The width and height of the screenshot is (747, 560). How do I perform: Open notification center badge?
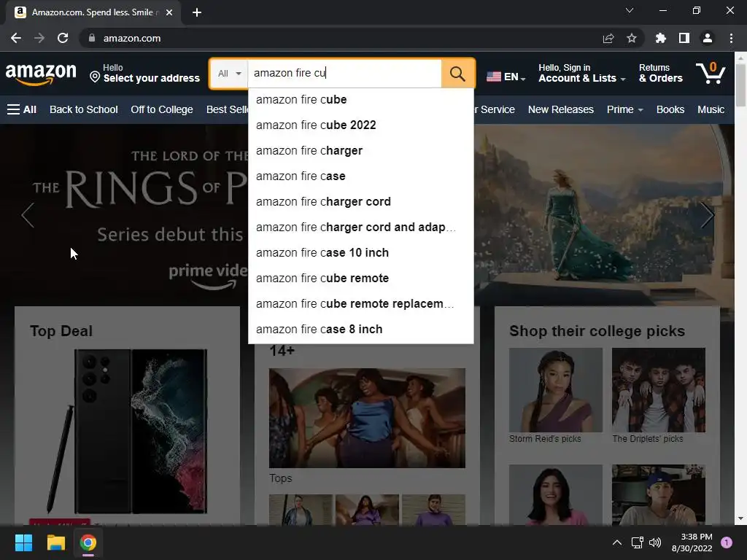tap(727, 542)
